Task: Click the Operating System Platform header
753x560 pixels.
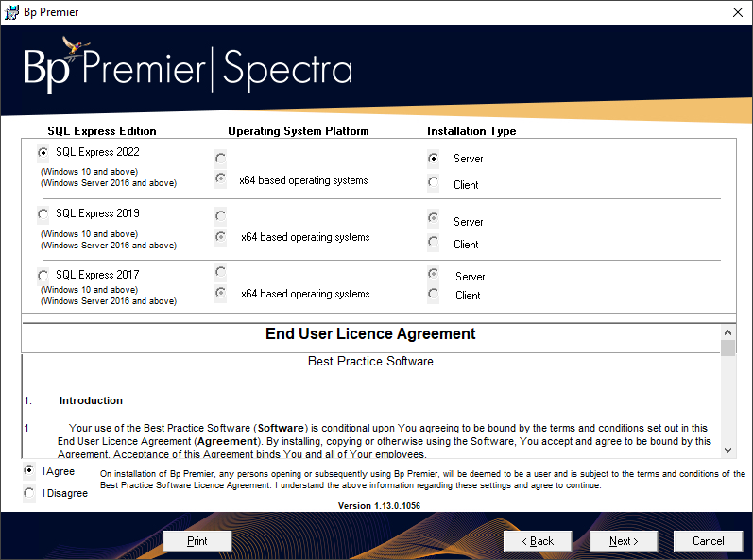Action: tap(299, 131)
